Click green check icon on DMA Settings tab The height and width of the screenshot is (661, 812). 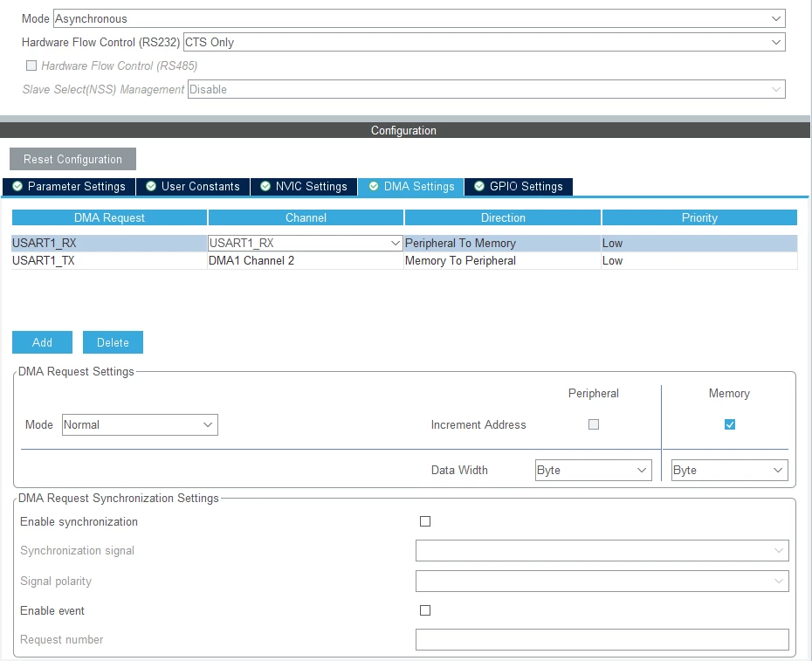[374, 187]
